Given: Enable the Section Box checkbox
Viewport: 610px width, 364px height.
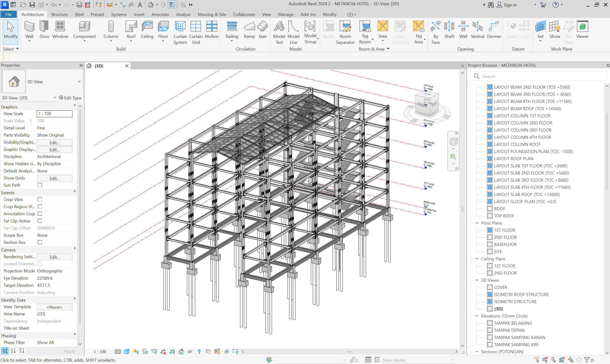Looking at the screenshot, I should pos(40,242).
